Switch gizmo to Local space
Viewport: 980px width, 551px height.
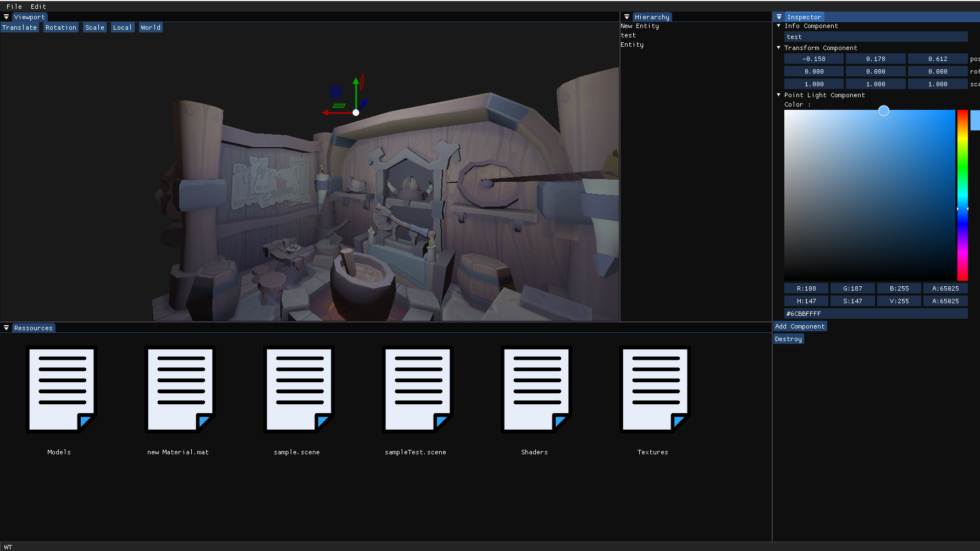(x=122, y=27)
